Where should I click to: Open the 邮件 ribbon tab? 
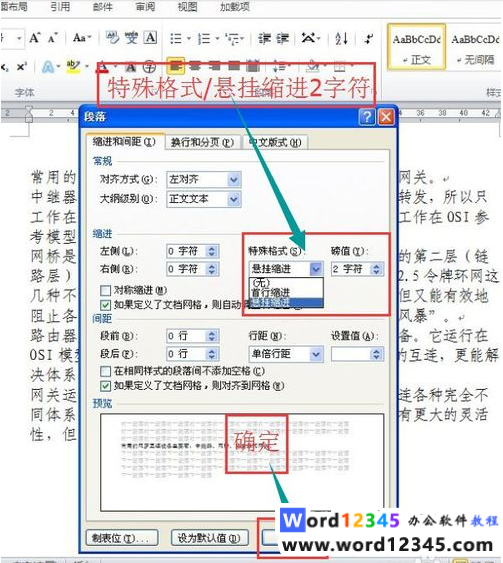click(x=103, y=6)
